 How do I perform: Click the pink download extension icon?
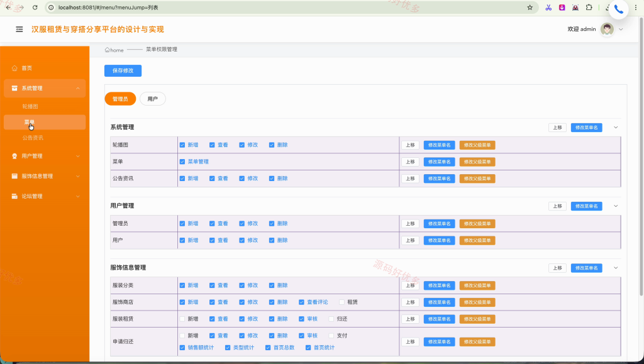point(562,8)
